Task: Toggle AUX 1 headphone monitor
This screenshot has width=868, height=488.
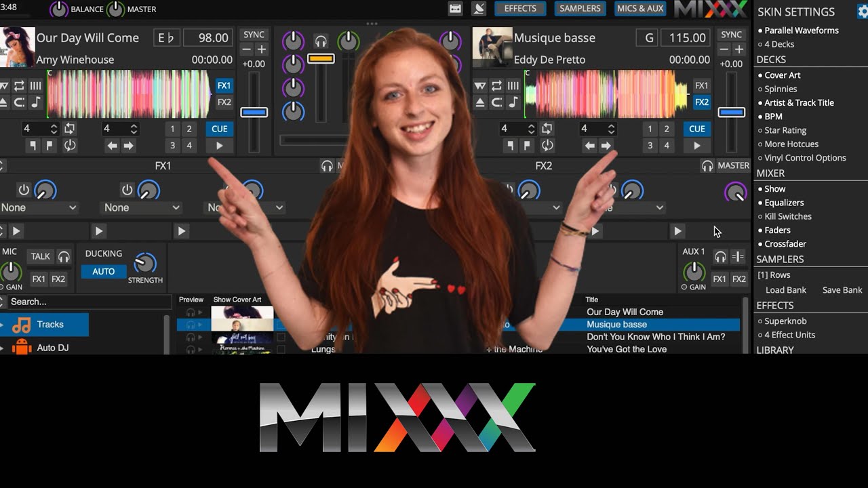Action: tap(720, 256)
